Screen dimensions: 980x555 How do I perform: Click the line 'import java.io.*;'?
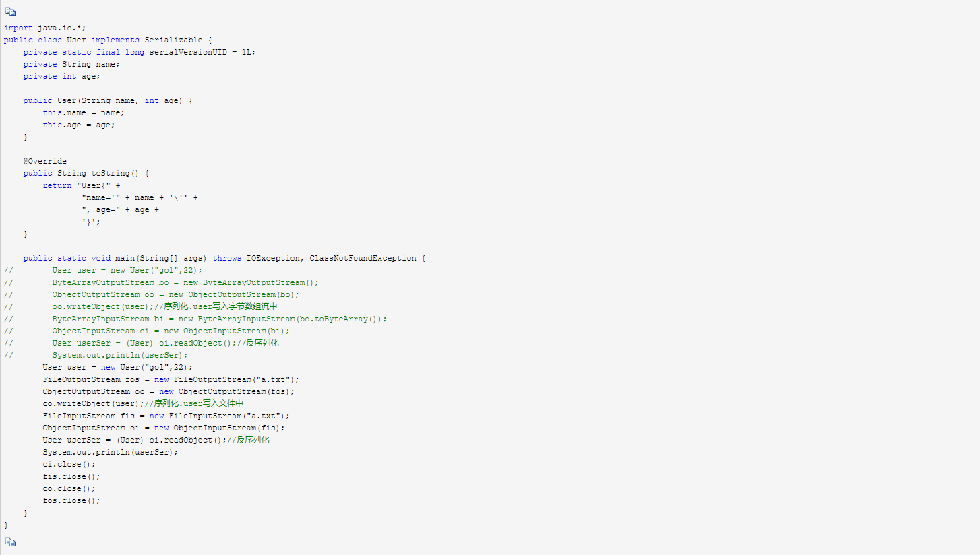[x=45, y=28]
